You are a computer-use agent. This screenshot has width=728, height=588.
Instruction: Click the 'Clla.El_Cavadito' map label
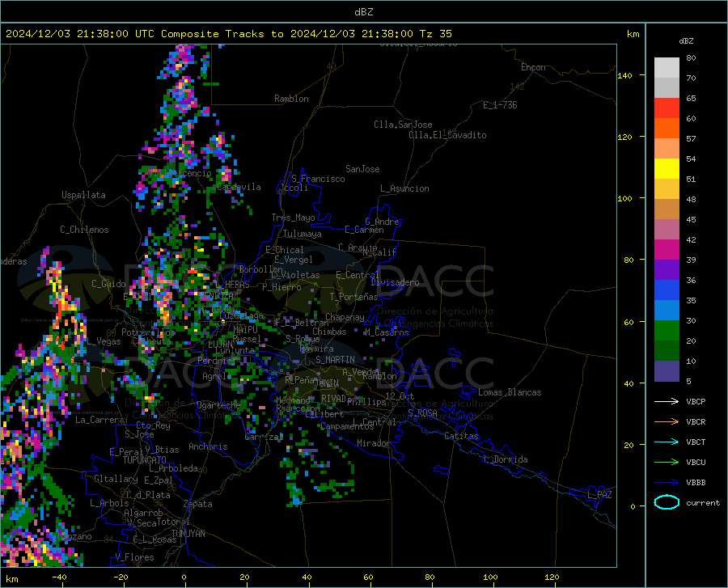447,136
